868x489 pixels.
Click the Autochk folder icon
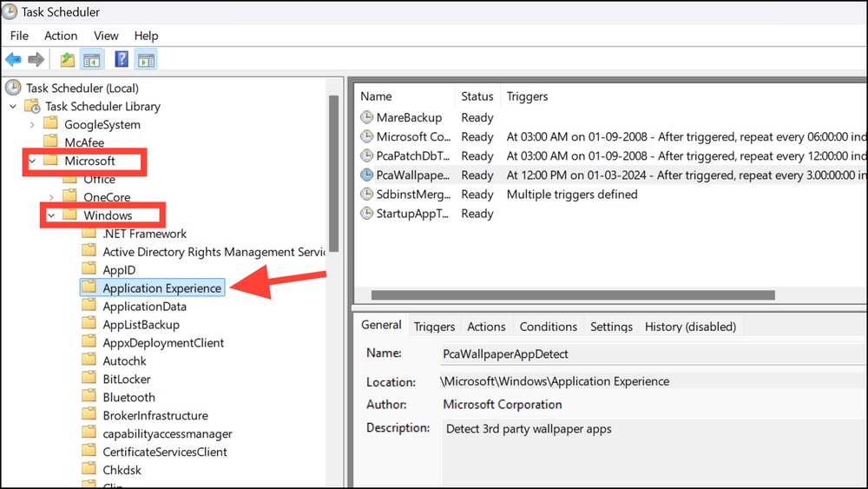[89, 360]
